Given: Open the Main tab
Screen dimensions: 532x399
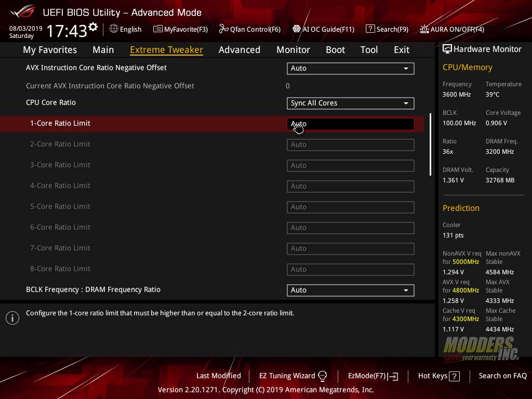Looking at the screenshot, I should [x=103, y=50].
